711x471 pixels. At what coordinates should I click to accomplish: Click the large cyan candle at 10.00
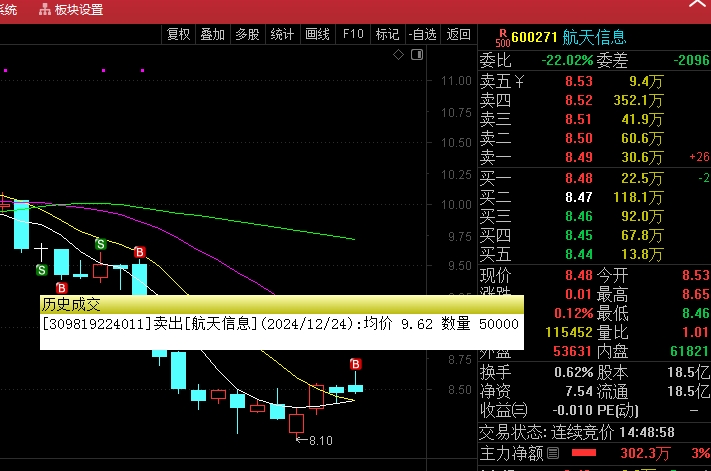coord(21,224)
